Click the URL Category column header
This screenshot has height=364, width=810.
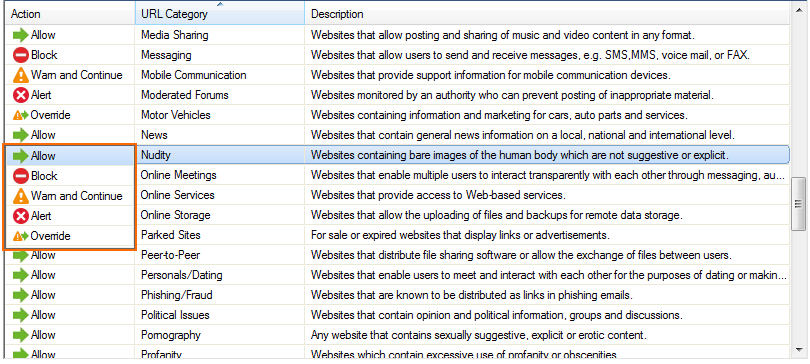(x=220, y=14)
